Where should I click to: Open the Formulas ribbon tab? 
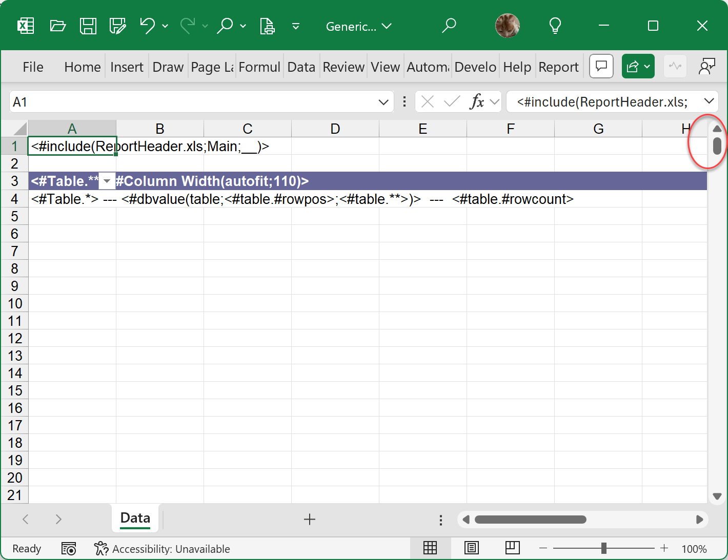259,67
